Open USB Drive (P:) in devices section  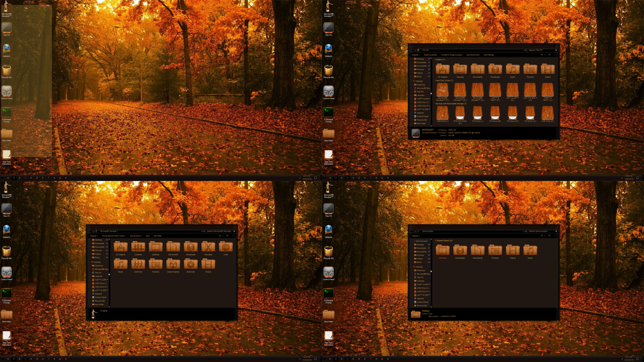[x=547, y=113]
